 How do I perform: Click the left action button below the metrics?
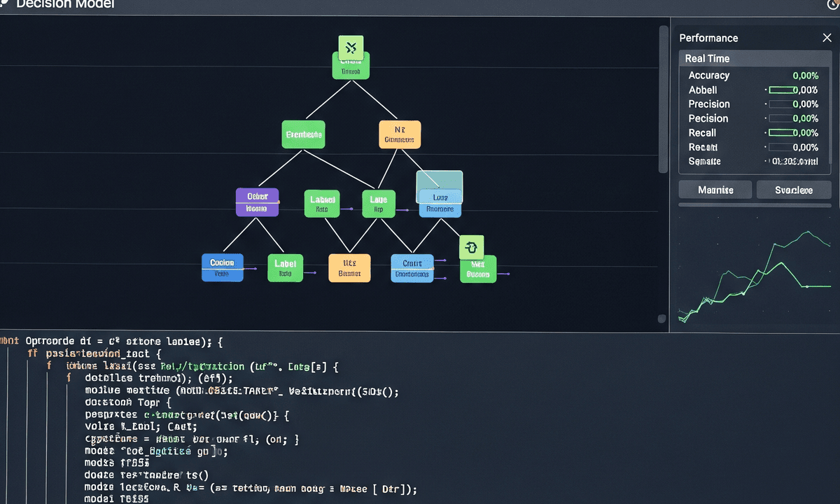coord(715,190)
